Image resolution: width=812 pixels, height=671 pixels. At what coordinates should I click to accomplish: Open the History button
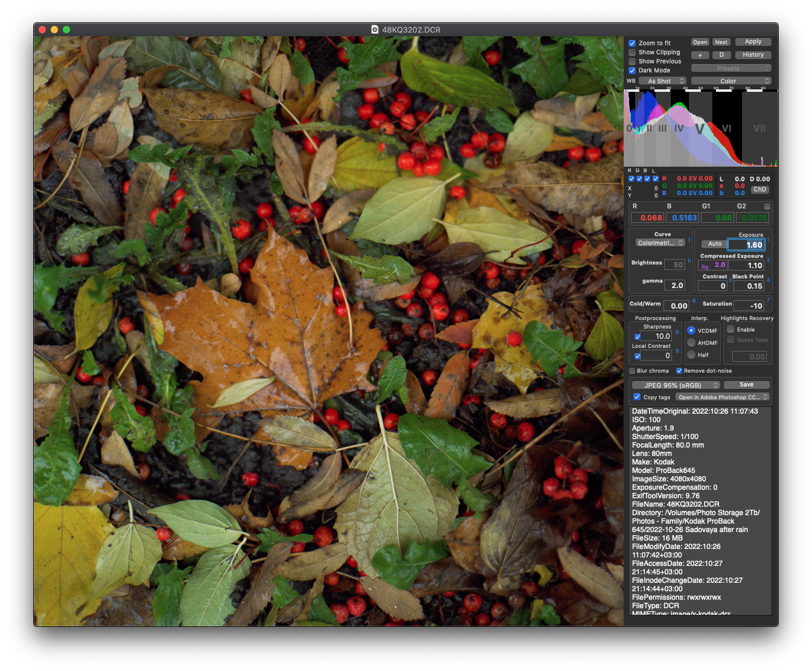pos(753,55)
